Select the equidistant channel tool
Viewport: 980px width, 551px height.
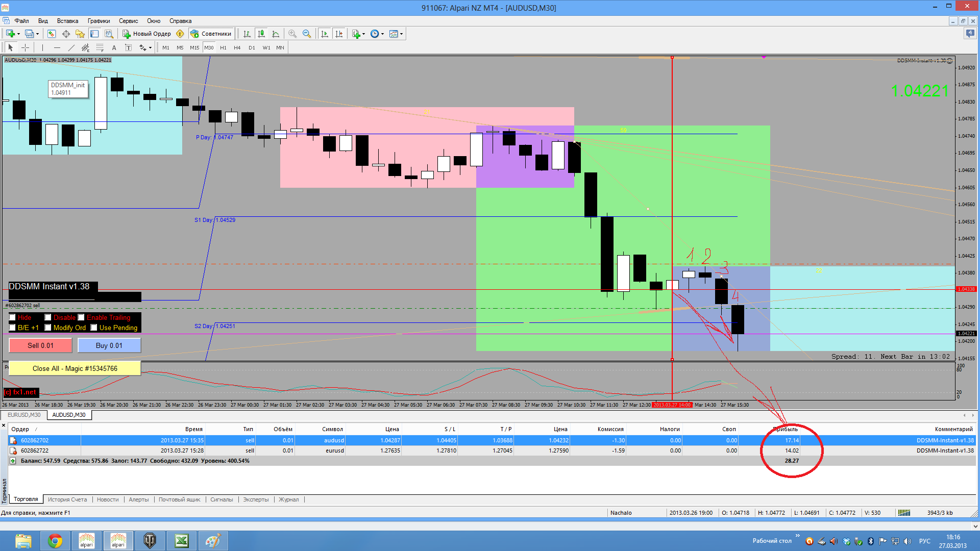(85, 47)
